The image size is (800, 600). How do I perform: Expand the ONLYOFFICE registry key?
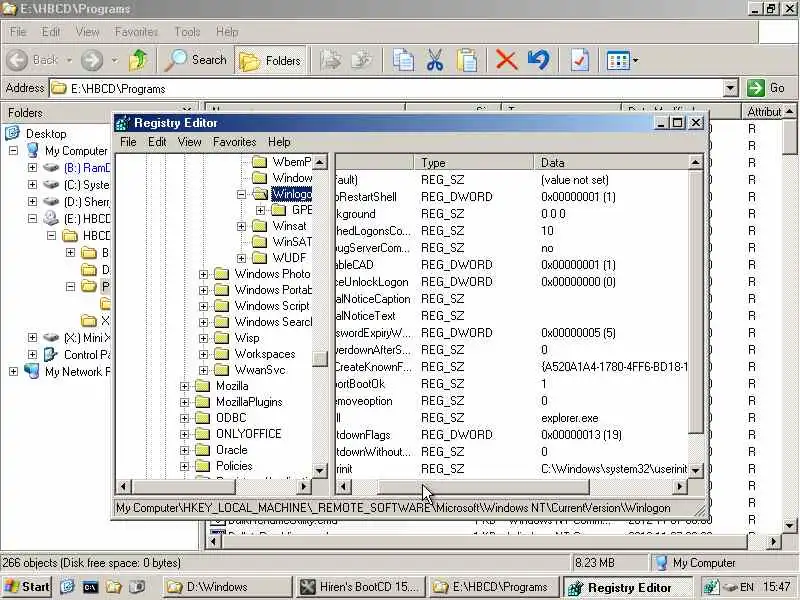pyautogui.click(x=184, y=435)
